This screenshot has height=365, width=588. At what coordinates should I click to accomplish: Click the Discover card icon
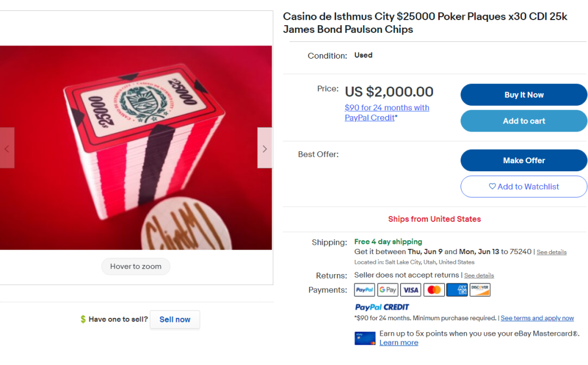click(480, 290)
